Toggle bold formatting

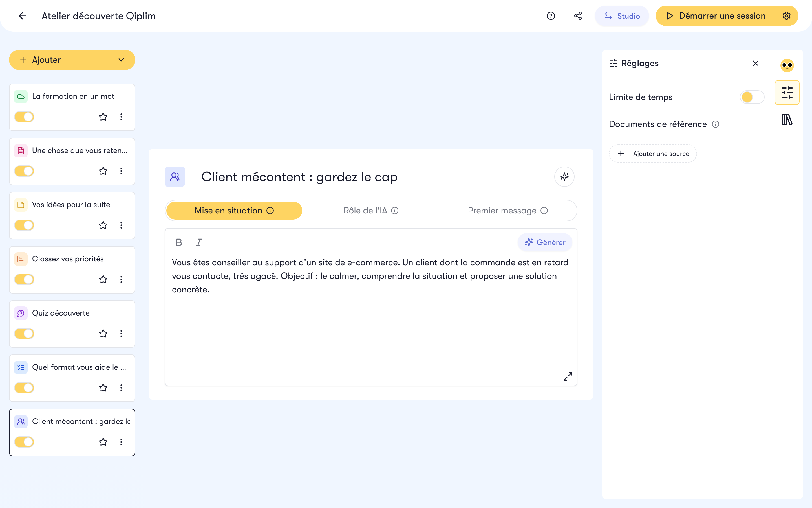179,242
